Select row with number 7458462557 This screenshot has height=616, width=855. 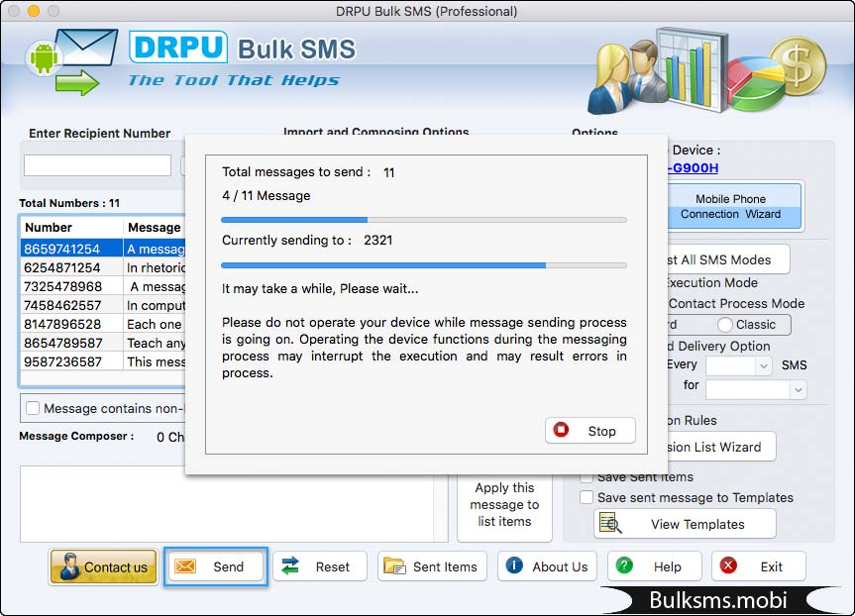(x=103, y=305)
